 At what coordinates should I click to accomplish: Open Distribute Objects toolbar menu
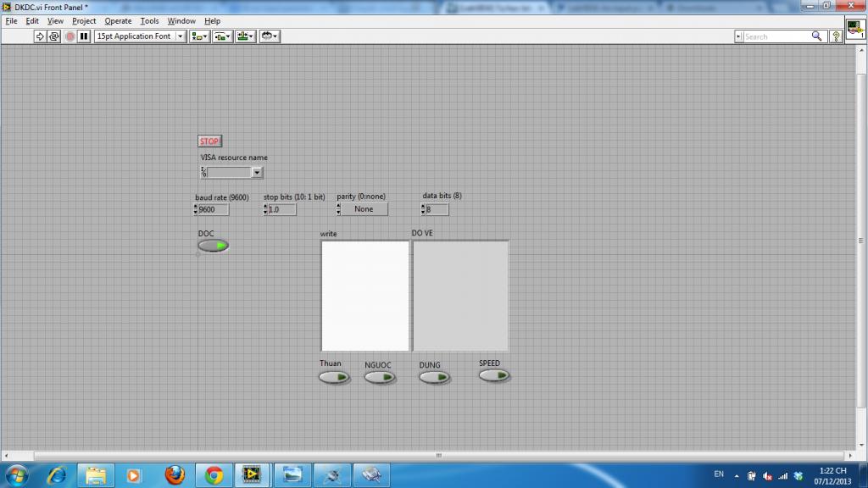223,36
